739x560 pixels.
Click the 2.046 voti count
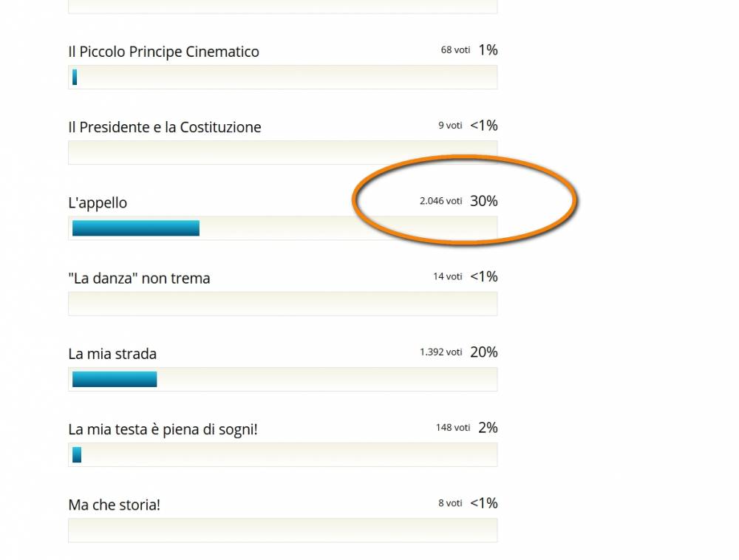pos(440,201)
